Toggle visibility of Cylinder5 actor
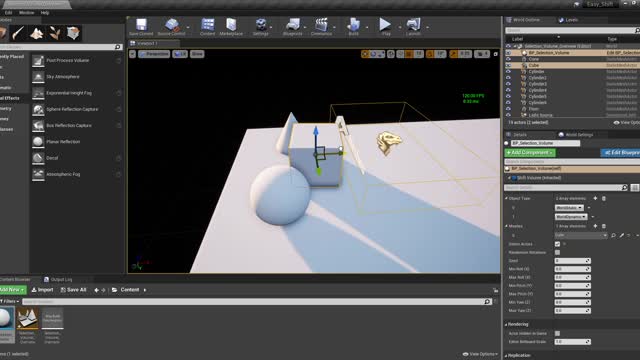This screenshot has width=640, height=360. 508,96
